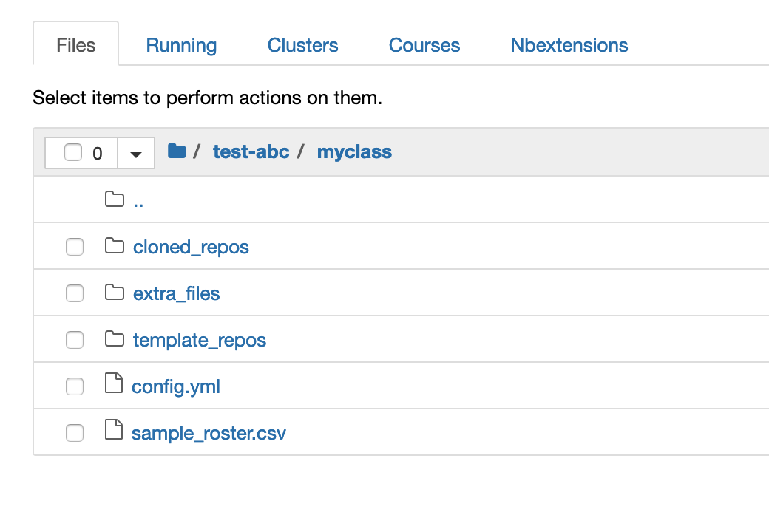Open the test-abc breadcrumb link

point(251,151)
